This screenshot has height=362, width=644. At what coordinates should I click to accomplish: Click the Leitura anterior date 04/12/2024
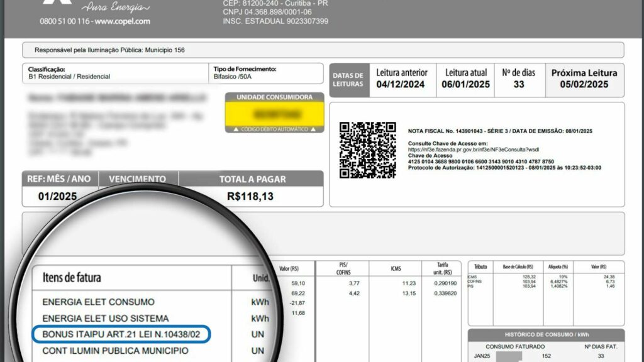[401, 85]
